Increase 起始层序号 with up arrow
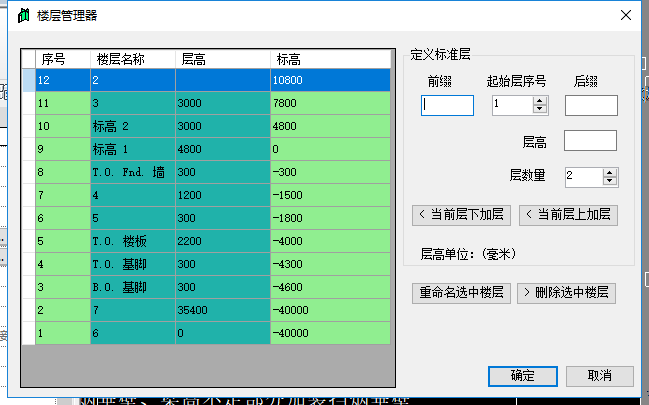Image resolution: width=649 pixels, height=405 pixels. click(x=540, y=101)
